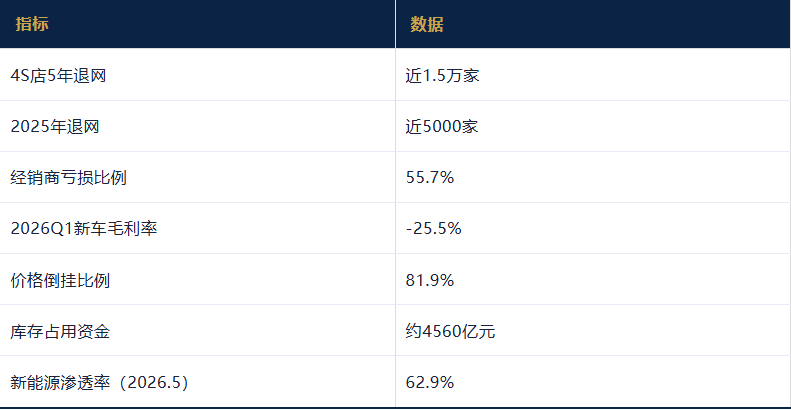Select the 价格倒挂比例 label
The image size is (791, 410).
(60, 280)
